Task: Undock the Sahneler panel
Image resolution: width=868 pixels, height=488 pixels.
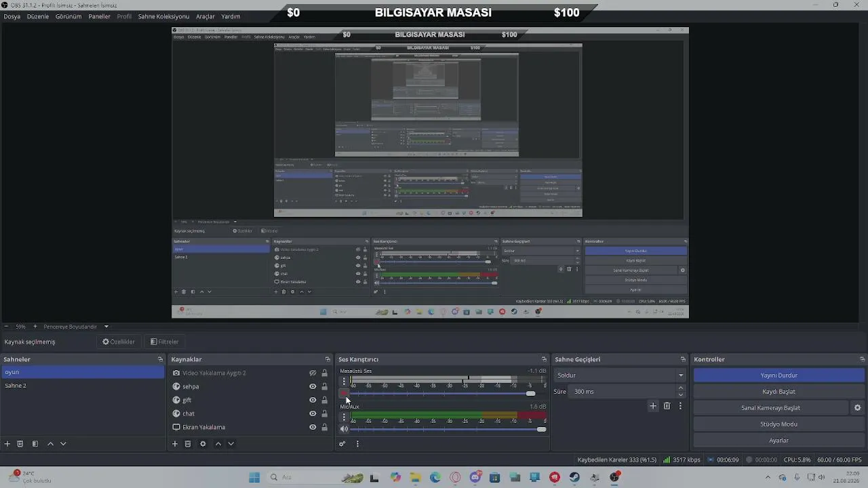Action: click(x=161, y=359)
